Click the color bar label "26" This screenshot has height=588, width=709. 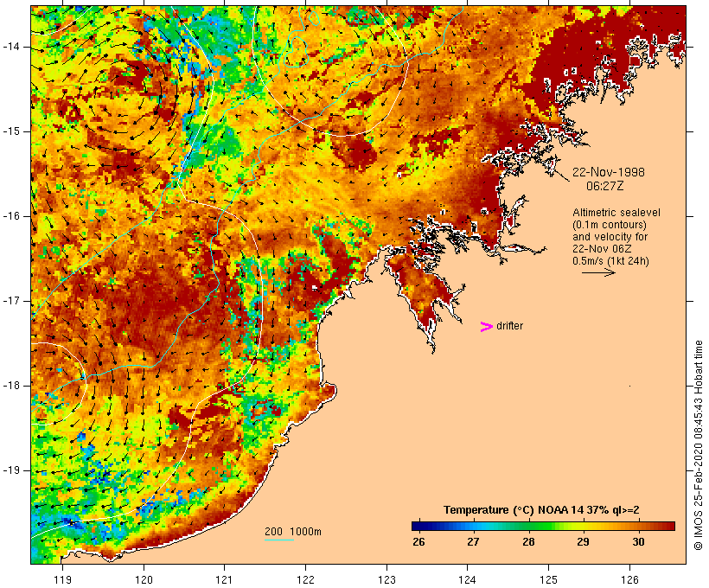point(418,541)
